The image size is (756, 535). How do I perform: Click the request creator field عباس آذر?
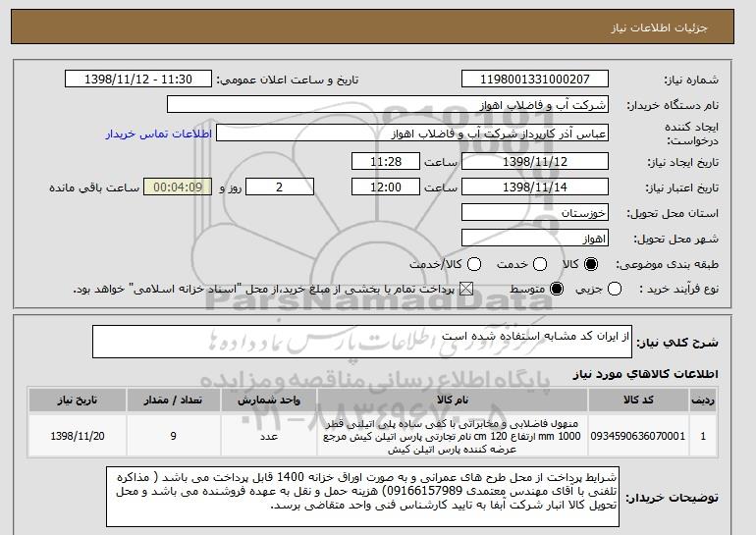(412, 134)
